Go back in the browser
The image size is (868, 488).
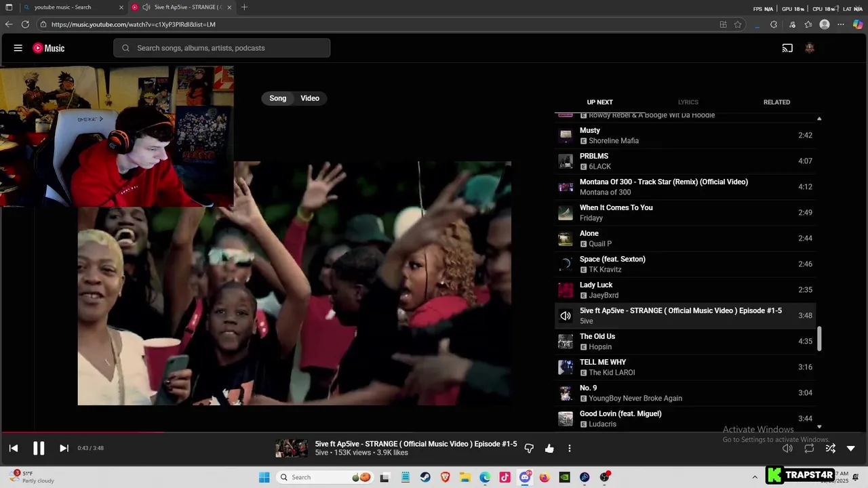coord(9,24)
